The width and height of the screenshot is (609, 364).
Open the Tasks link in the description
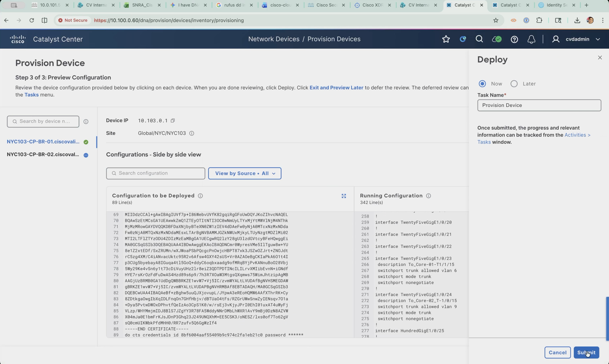pos(31,95)
